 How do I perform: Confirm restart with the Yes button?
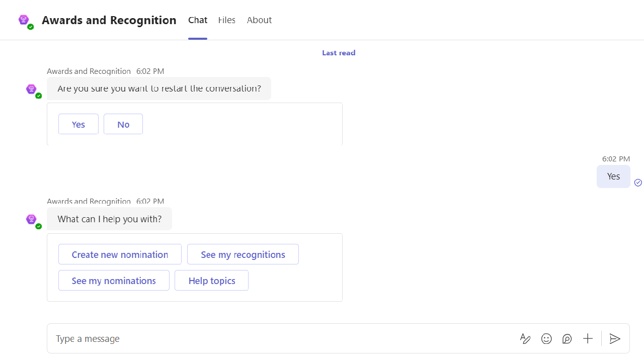(x=78, y=124)
